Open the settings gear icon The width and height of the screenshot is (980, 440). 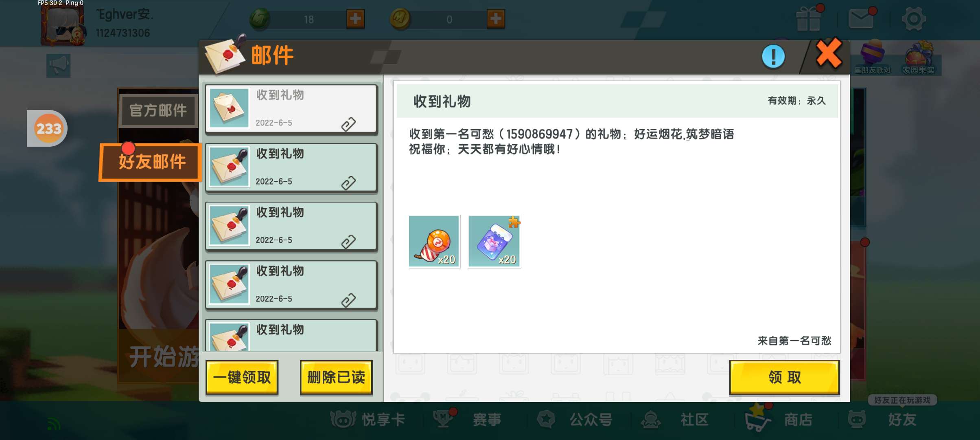click(x=914, y=19)
